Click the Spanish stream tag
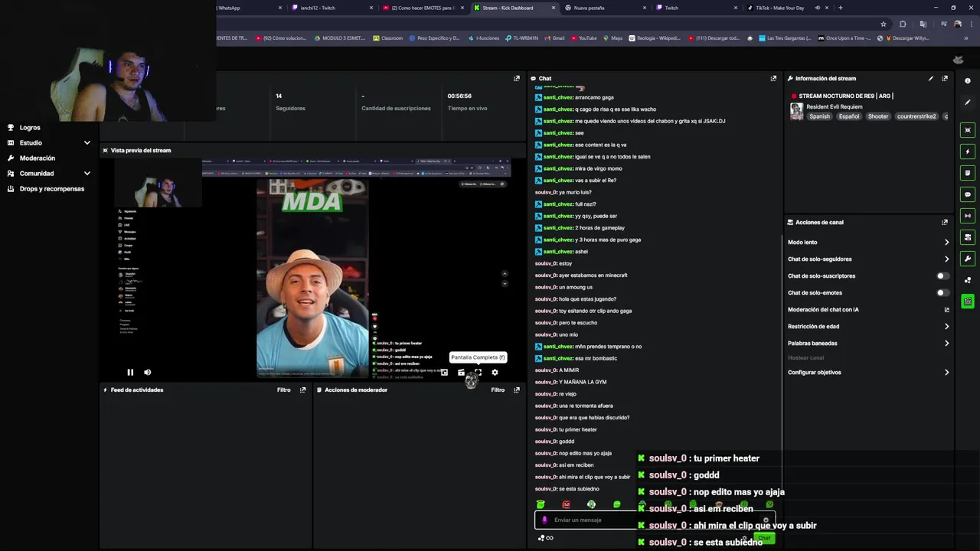Viewport: 980px width, 551px height. coord(819,116)
